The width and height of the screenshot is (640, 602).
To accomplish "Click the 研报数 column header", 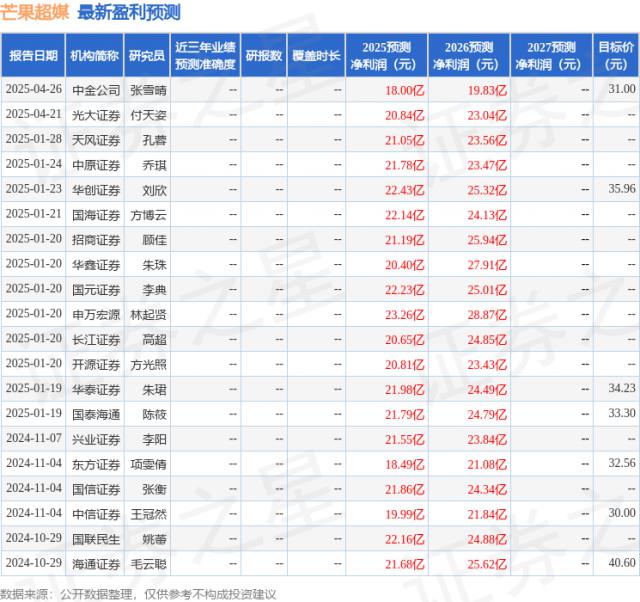I will 264,56.
